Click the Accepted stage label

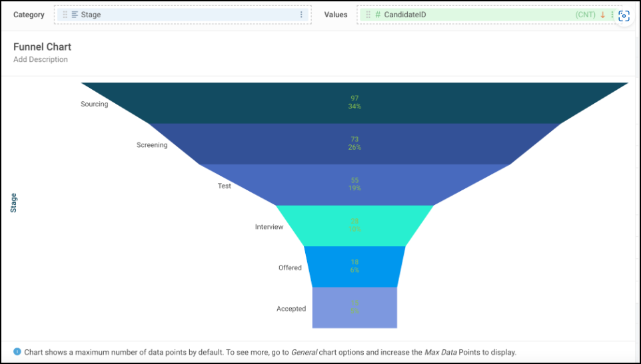(x=291, y=309)
